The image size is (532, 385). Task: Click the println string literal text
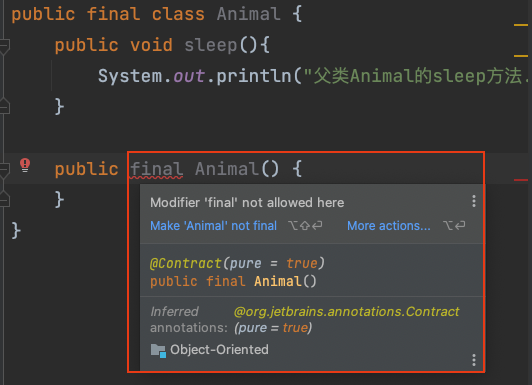[417, 76]
